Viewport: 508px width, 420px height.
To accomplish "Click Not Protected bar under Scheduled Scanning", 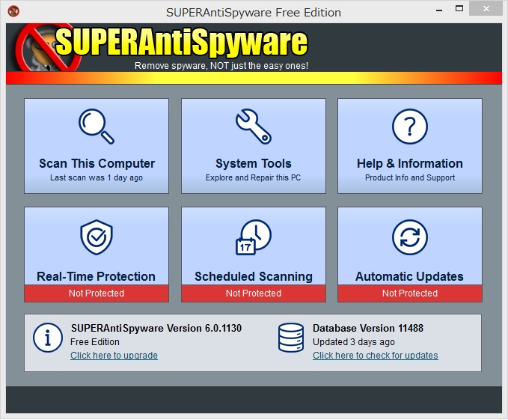I will [254, 293].
